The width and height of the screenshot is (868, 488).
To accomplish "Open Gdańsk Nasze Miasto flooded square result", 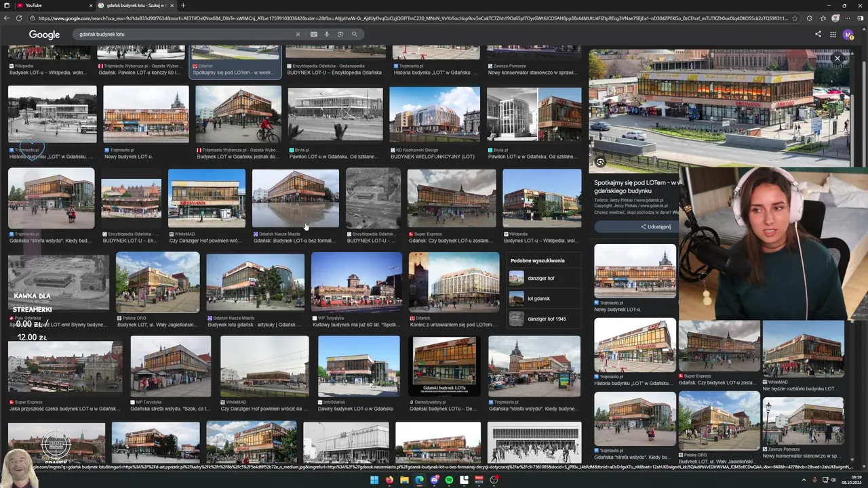I will 296,198.
